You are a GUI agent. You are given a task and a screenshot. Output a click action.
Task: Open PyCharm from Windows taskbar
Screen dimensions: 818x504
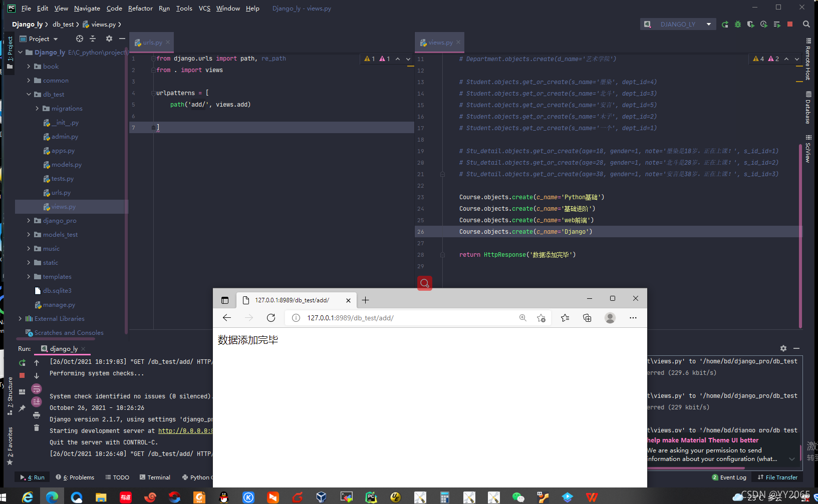[371, 497]
